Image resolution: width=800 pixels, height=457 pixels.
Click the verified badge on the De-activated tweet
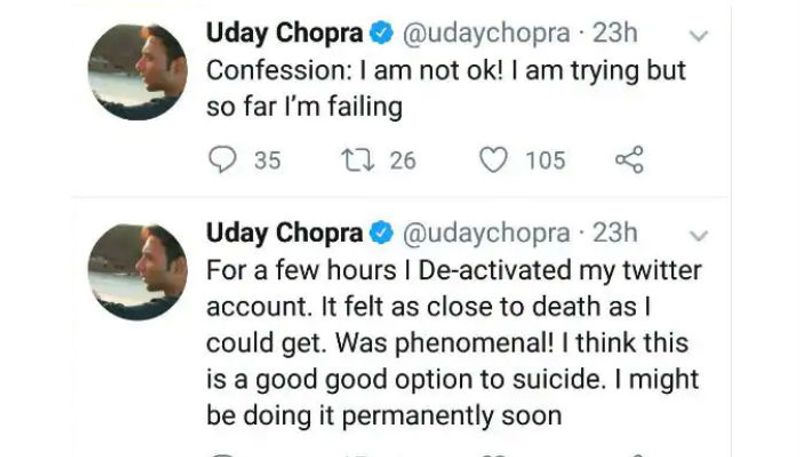click(x=380, y=233)
